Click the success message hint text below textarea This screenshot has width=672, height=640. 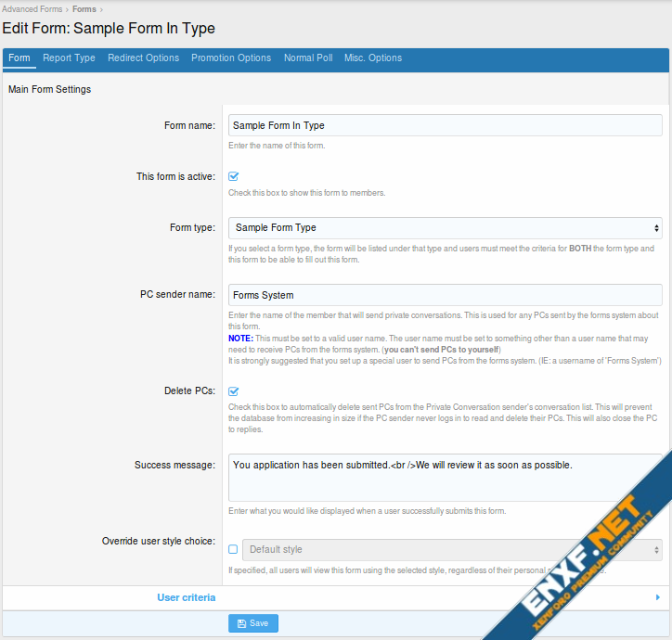coord(368,511)
